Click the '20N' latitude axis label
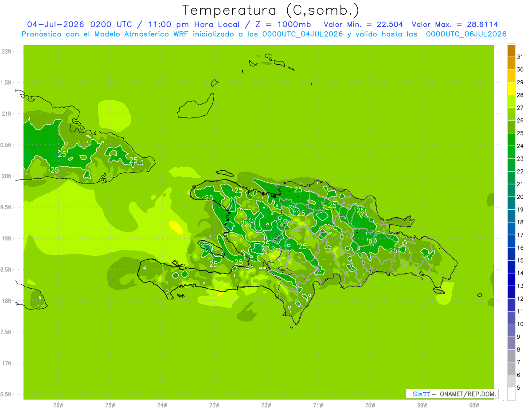 point(6,176)
